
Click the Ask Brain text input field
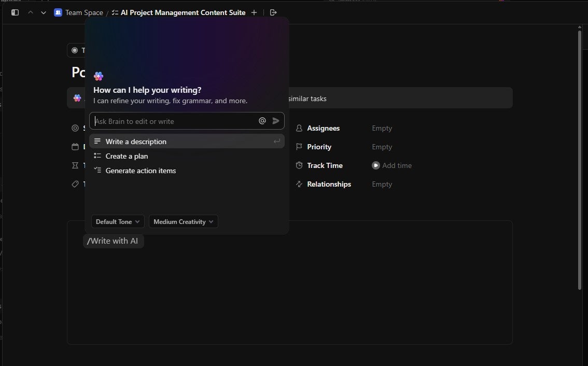click(x=174, y=121)
